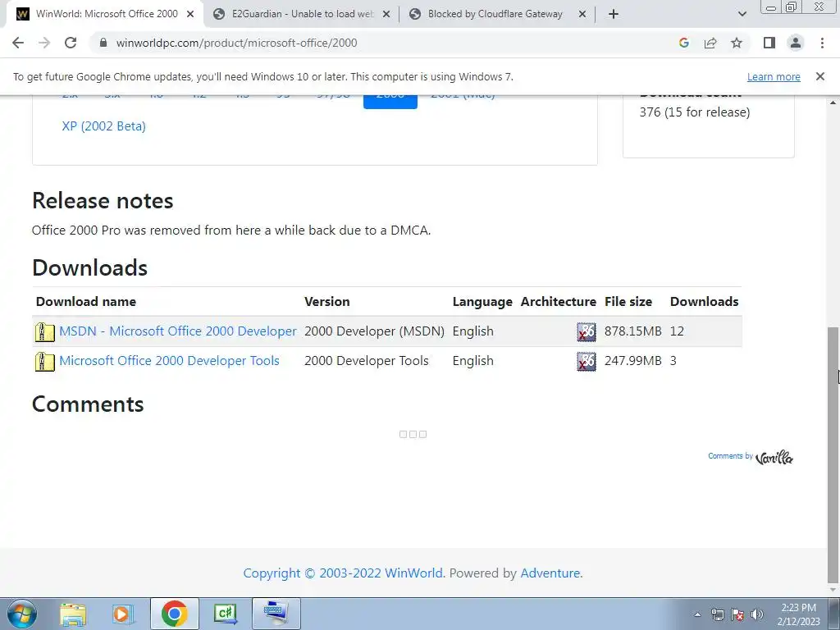Click the zip icon beside MSDN download
This screenshot has height=630, width=840.
[x=45, y=332]
